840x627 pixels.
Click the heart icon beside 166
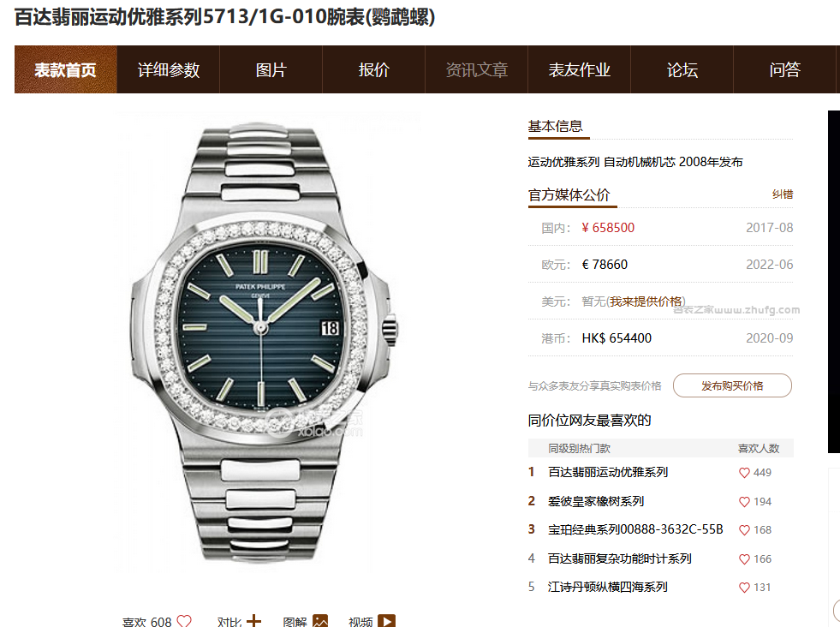click(x=744, y=559)
